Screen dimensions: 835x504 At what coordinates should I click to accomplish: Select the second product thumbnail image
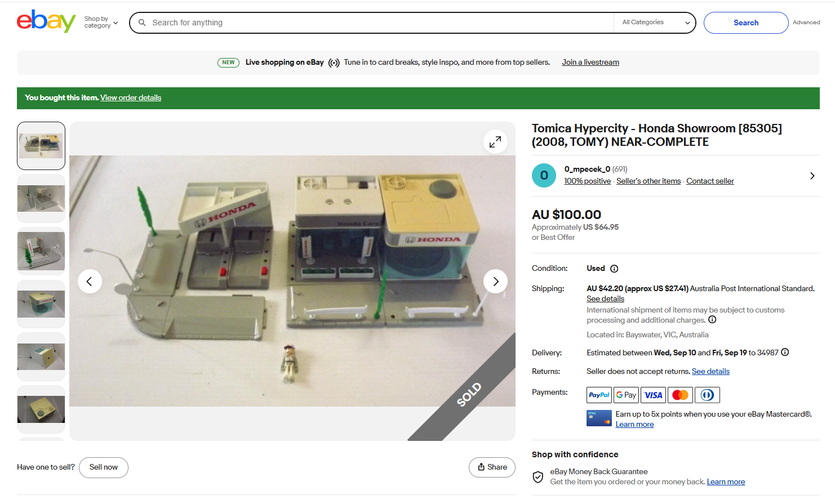[41, 198]
